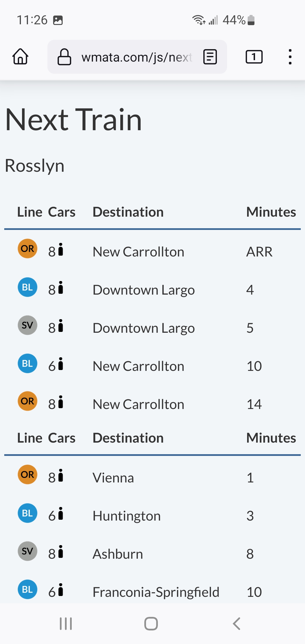
Task: Tap the orange OR badge for Vienna
Action: pyautogui.click(x=27, y=475)
